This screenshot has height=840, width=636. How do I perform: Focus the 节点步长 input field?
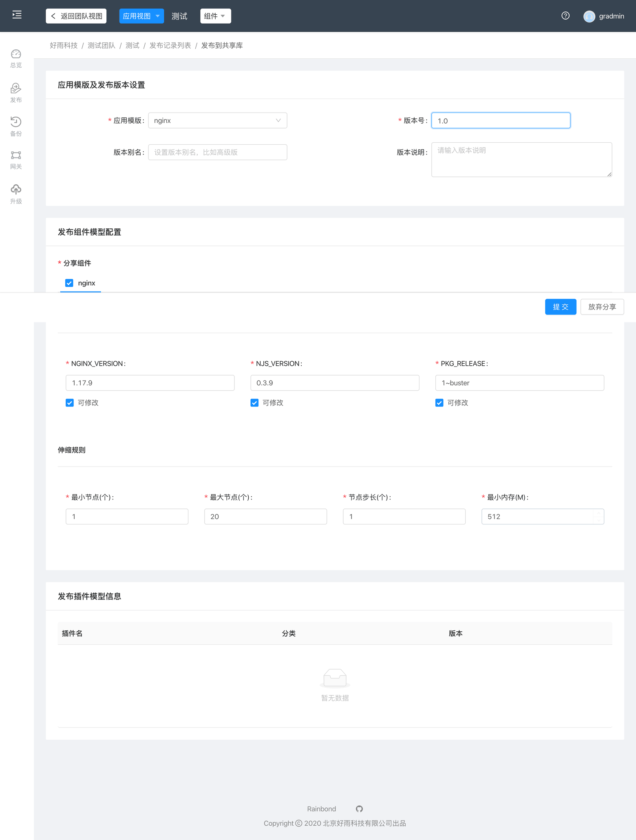404,517
